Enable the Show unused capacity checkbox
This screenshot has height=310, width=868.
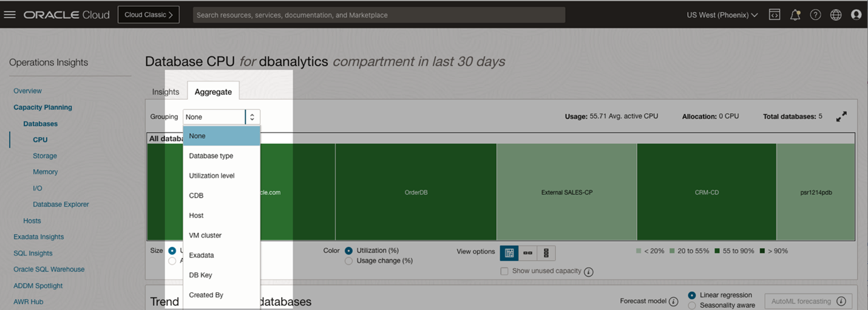[504, 271]
